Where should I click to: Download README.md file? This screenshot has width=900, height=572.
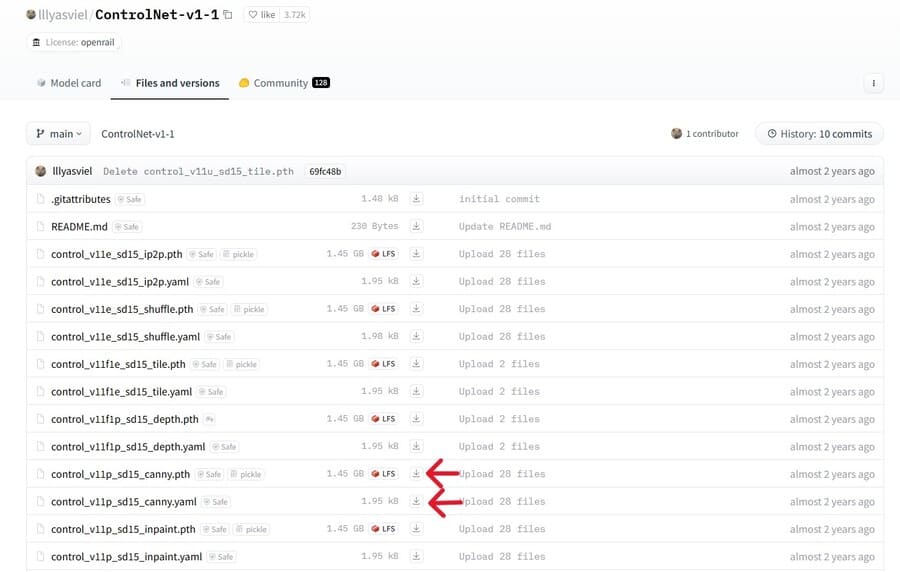tap(416, 226)
